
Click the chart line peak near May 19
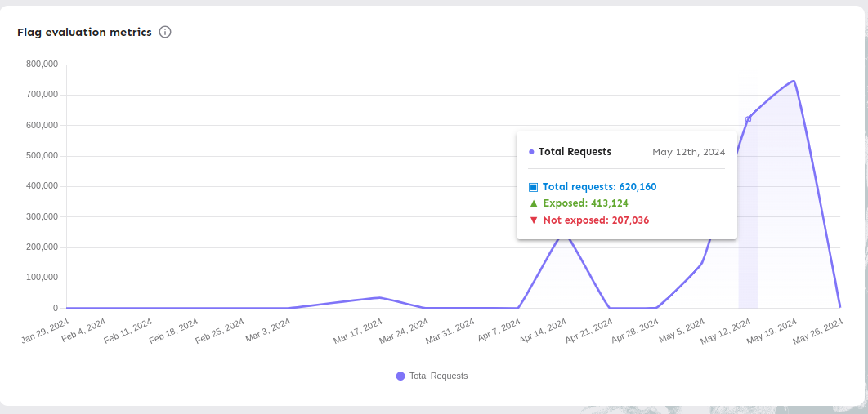(793, 81)
